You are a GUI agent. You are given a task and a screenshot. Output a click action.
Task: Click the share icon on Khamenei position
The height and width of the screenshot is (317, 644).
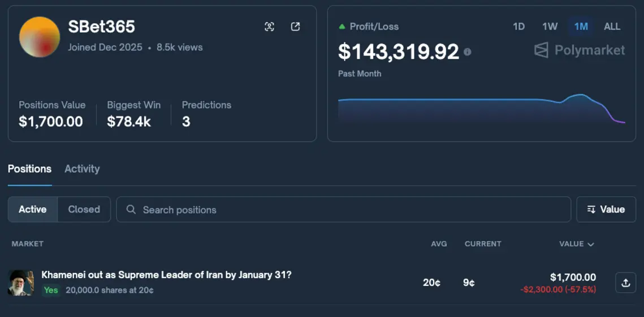[625, 283]
